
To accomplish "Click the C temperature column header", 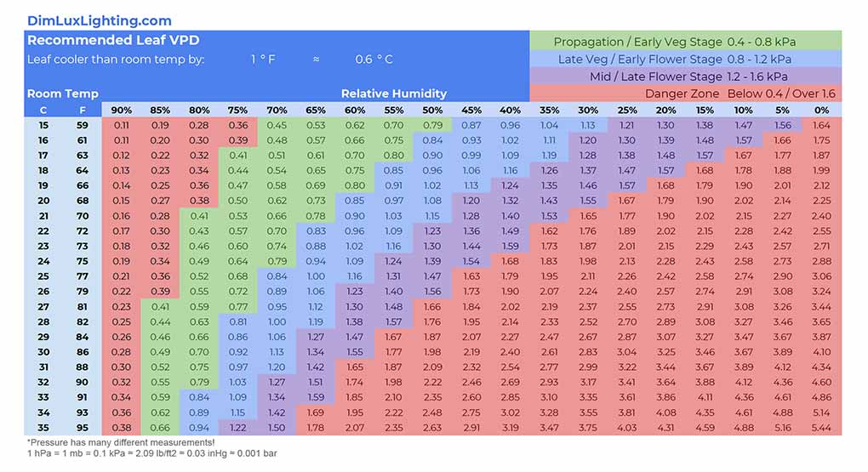I will (x=43, y=110).
